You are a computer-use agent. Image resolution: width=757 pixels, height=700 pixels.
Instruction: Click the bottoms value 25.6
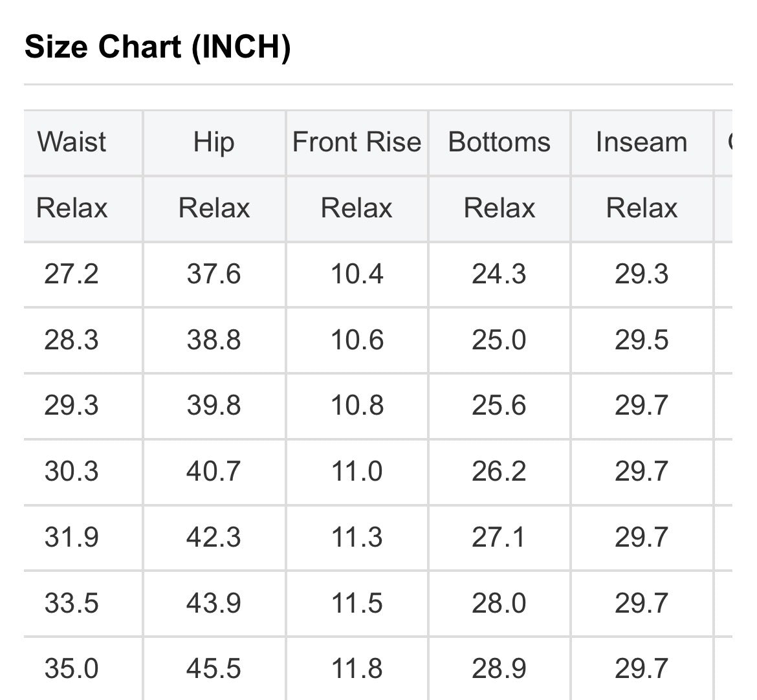[x=499, y=406]
